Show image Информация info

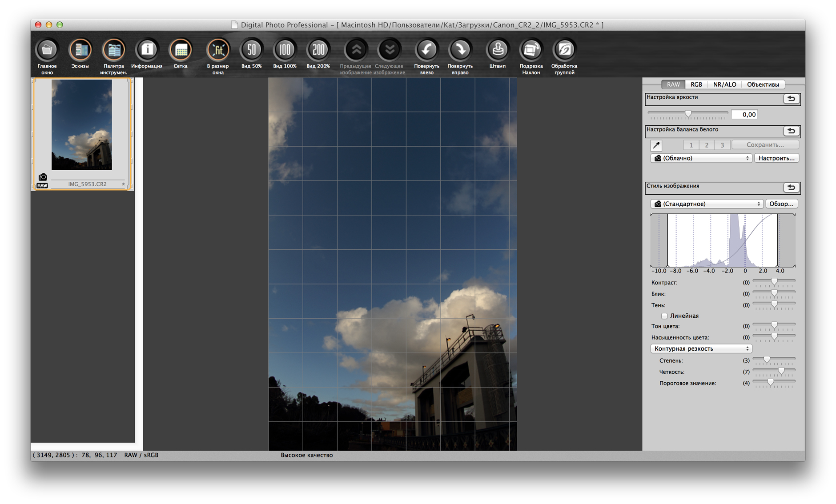(x=147, y=50)
